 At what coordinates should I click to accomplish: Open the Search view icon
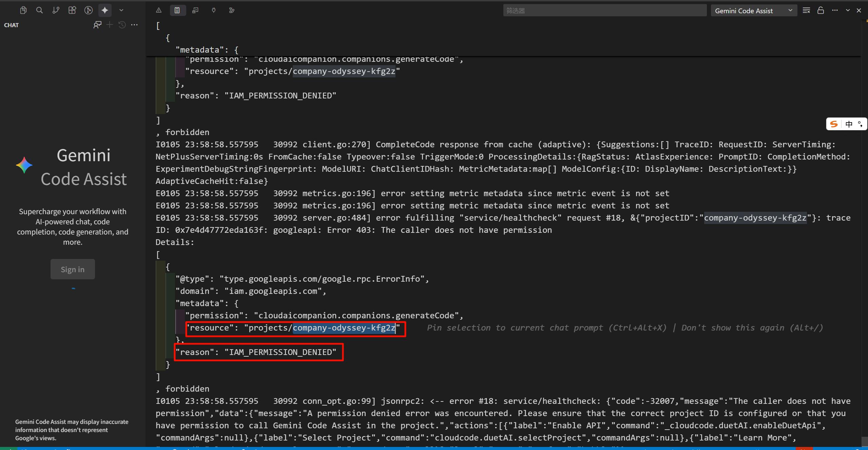(x=39, y=10)
